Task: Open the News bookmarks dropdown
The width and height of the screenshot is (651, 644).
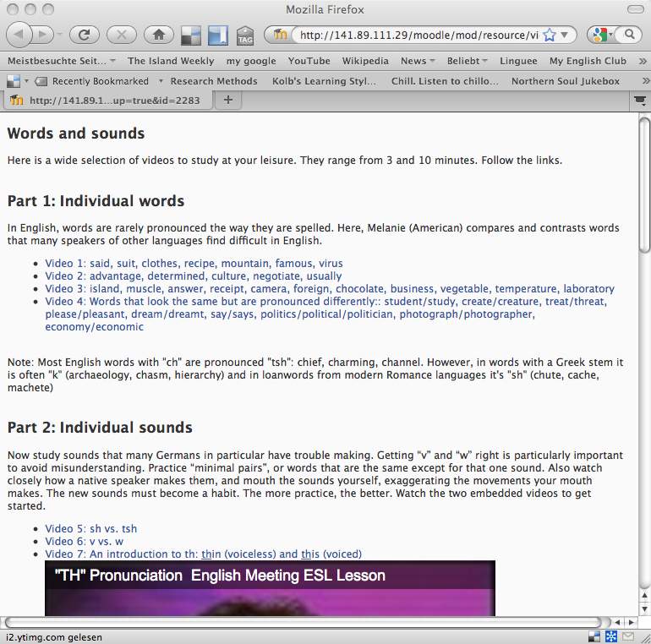Action: click(x=418, y=61)
